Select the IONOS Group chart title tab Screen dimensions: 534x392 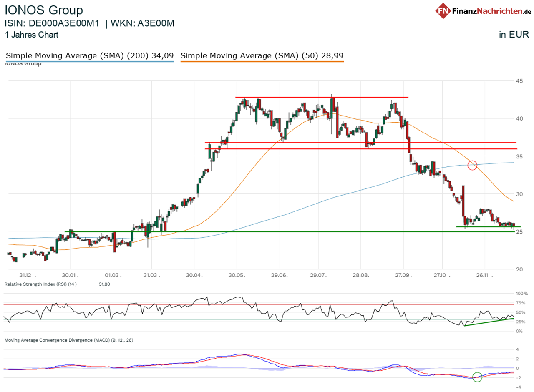(43, 10)
